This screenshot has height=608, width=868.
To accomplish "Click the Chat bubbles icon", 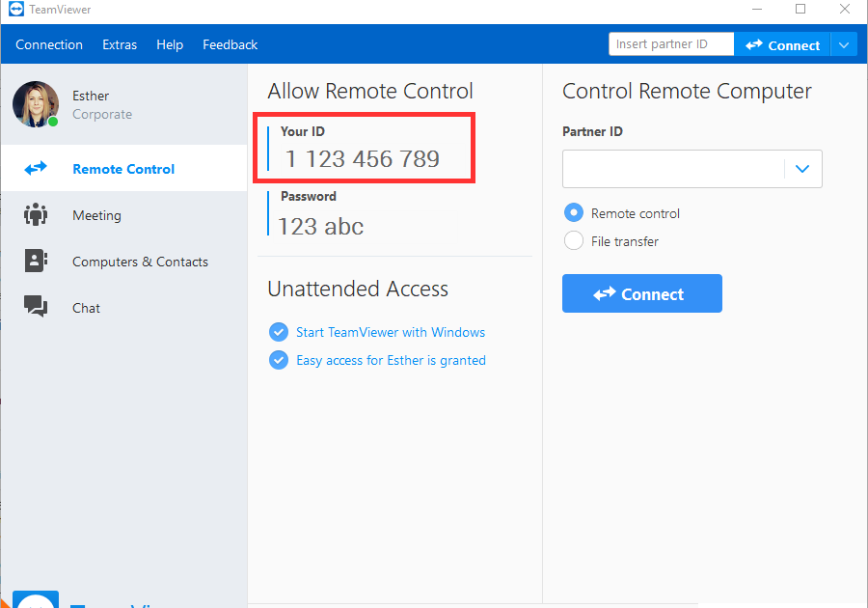I will pos(36,306).
